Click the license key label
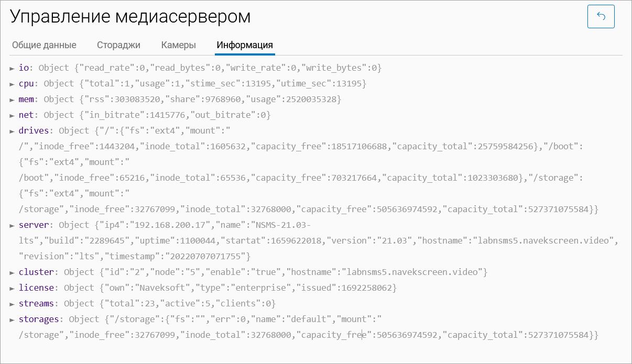This screenshot has height=364, width=632. click(36, 288)
